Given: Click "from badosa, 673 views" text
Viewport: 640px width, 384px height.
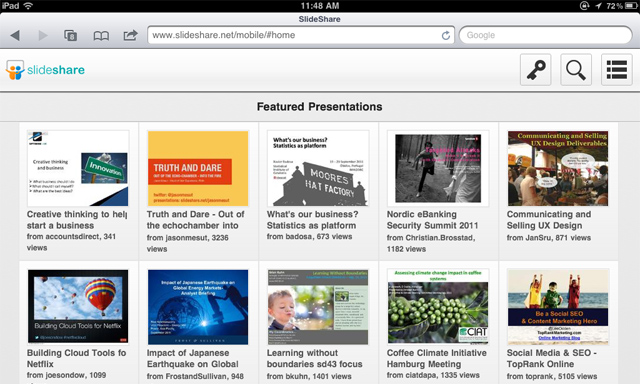Looking at the screenshot, I should [x=309, y=236].
